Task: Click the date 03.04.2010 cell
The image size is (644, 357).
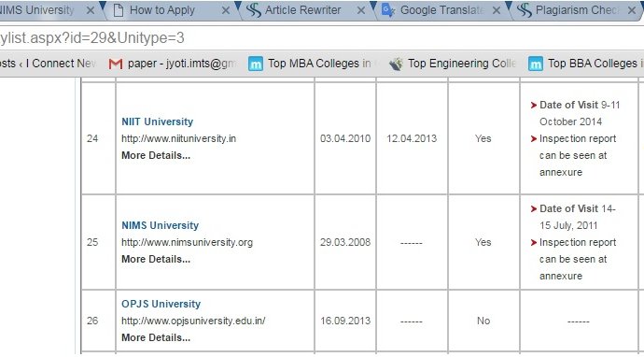Action: pos(345,138)
